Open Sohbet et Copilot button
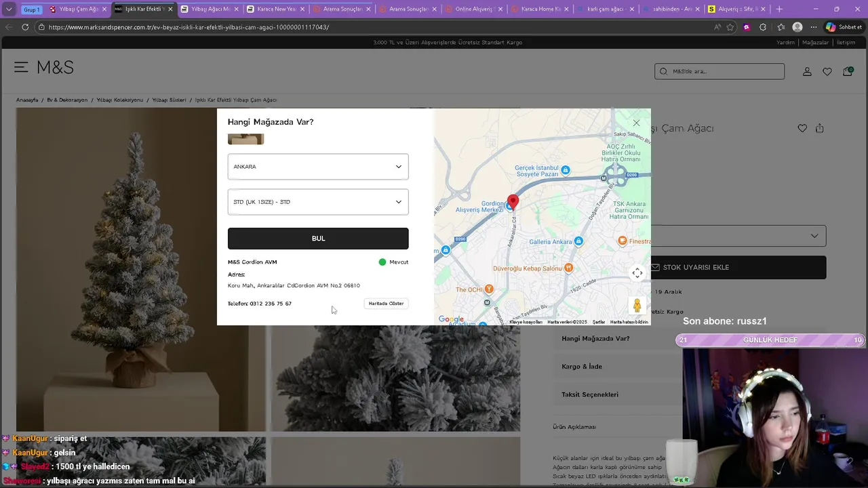 point(843,27)
